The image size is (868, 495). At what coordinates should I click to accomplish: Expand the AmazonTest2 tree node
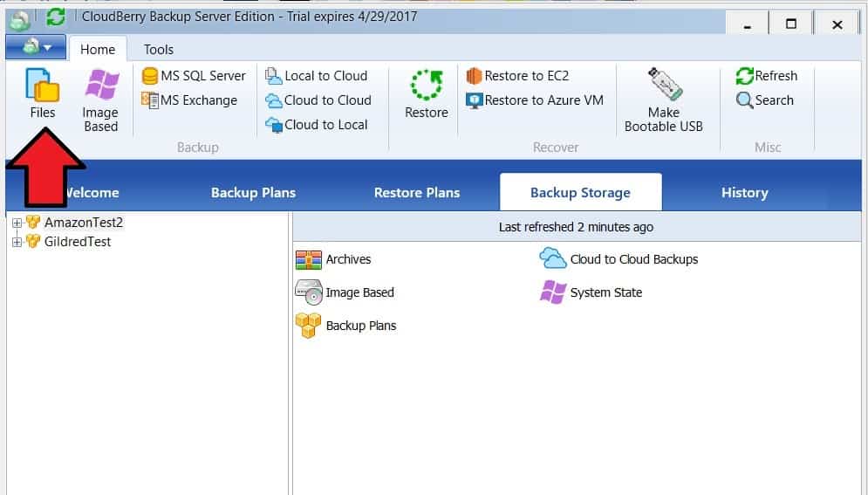[17, 223]
